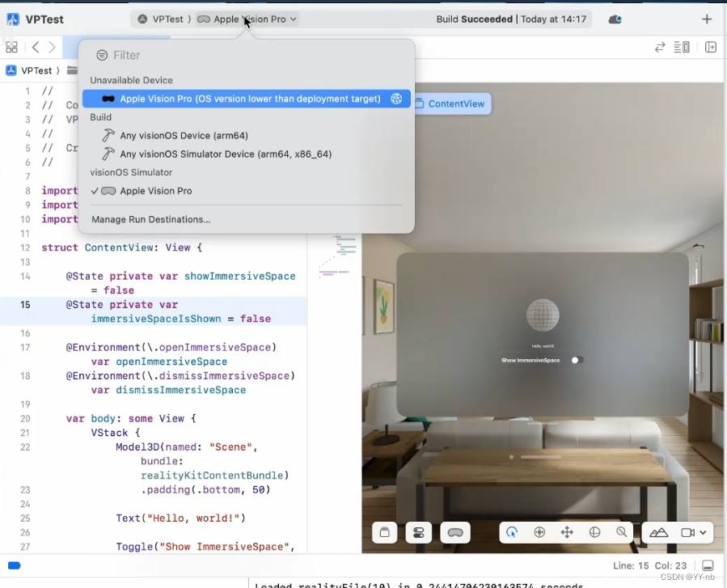Image resolution: width=727 pixels, height=588 pixels.
Task: Open the Apple Vision Pro destination dropdown
Action: click(247, 19)
